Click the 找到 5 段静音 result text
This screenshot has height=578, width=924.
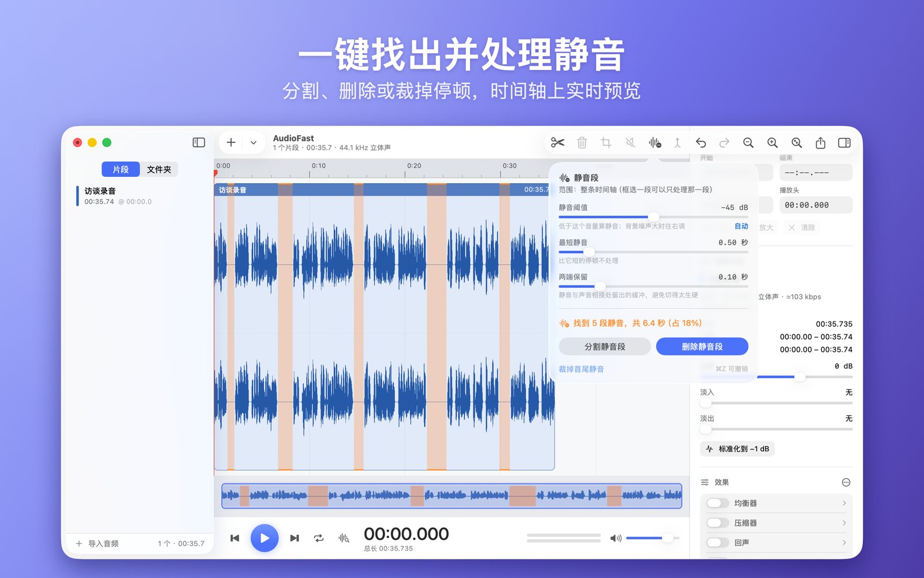(x=637, y=323)
